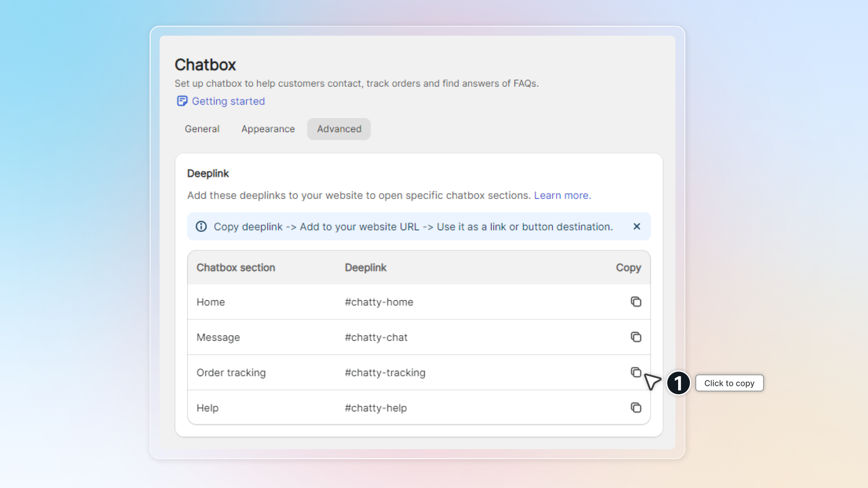Copy the Order tracking deeplink

636,372
